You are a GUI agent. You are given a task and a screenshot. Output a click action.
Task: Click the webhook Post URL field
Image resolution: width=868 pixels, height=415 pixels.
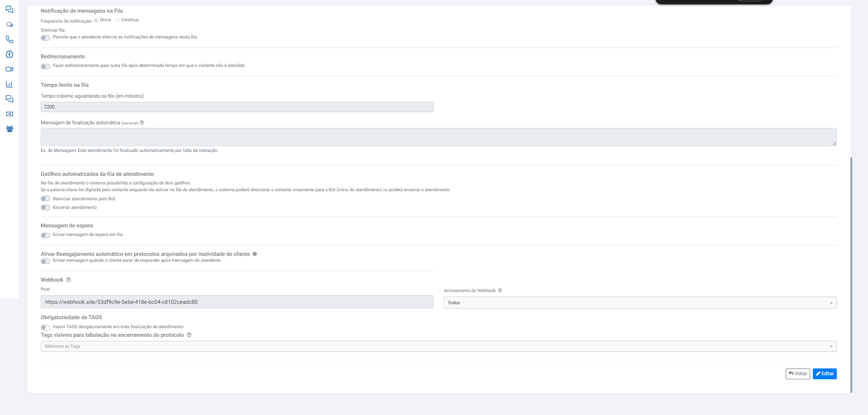[237, 302]
